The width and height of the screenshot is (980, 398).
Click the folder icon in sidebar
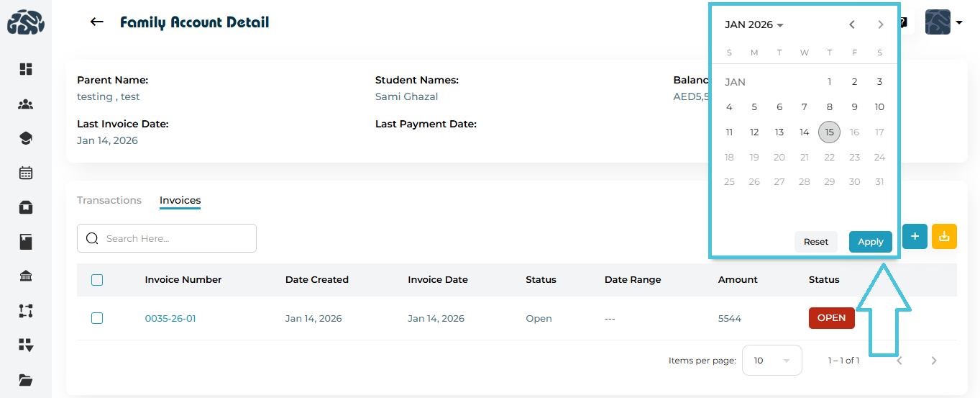[26, 380]
